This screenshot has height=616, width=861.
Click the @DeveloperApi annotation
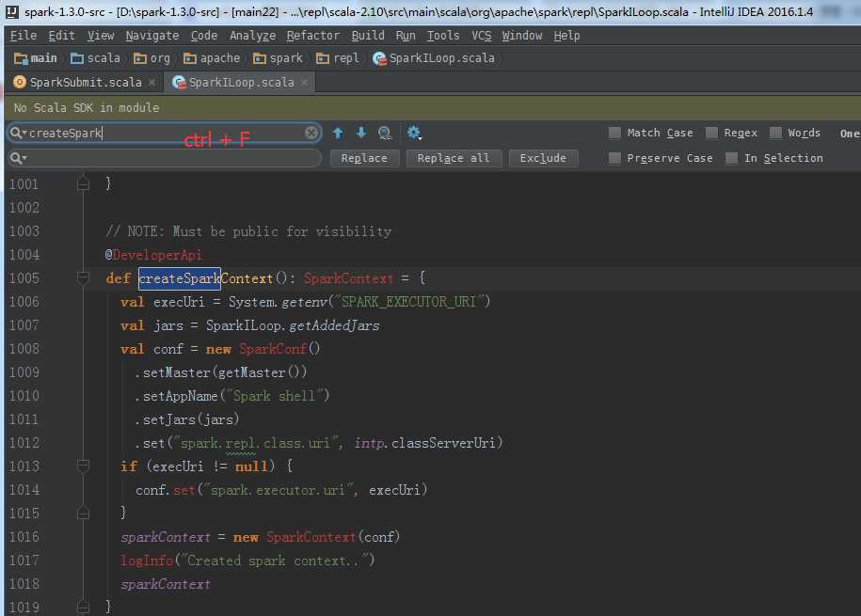click(153, 255)
